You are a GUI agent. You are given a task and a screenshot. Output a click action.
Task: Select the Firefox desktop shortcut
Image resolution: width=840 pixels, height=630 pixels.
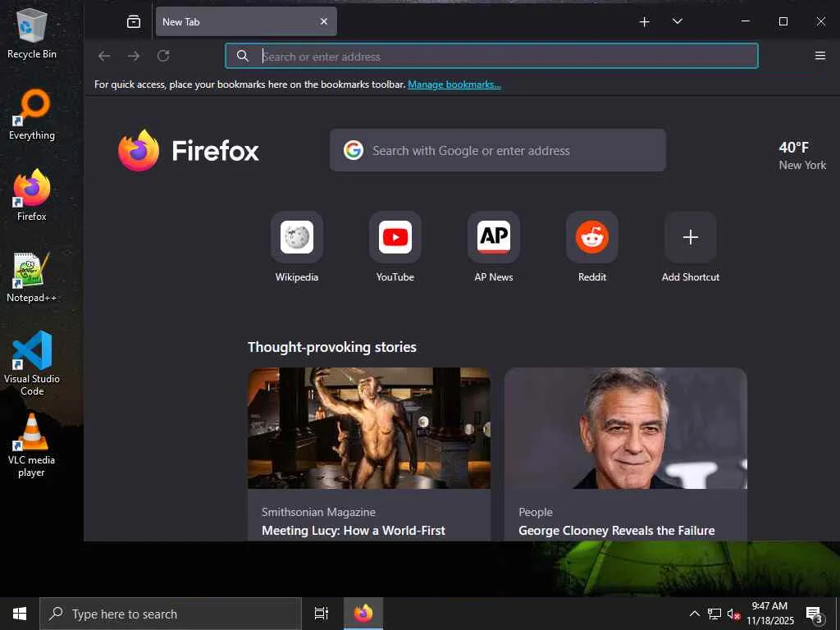[32, 195]
